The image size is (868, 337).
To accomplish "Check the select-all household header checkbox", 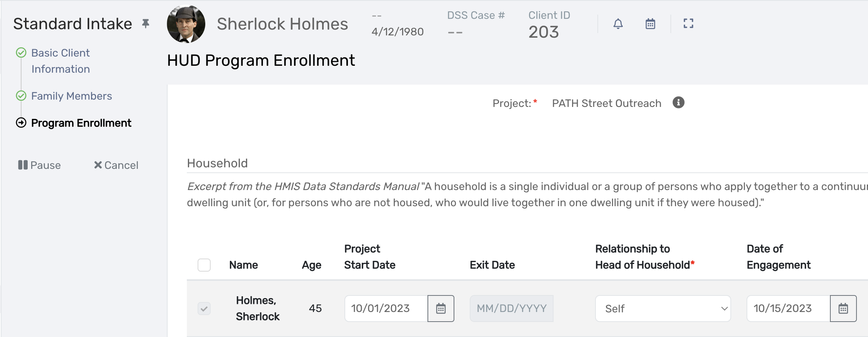I will pyautogui.click(x=204, y=265).
